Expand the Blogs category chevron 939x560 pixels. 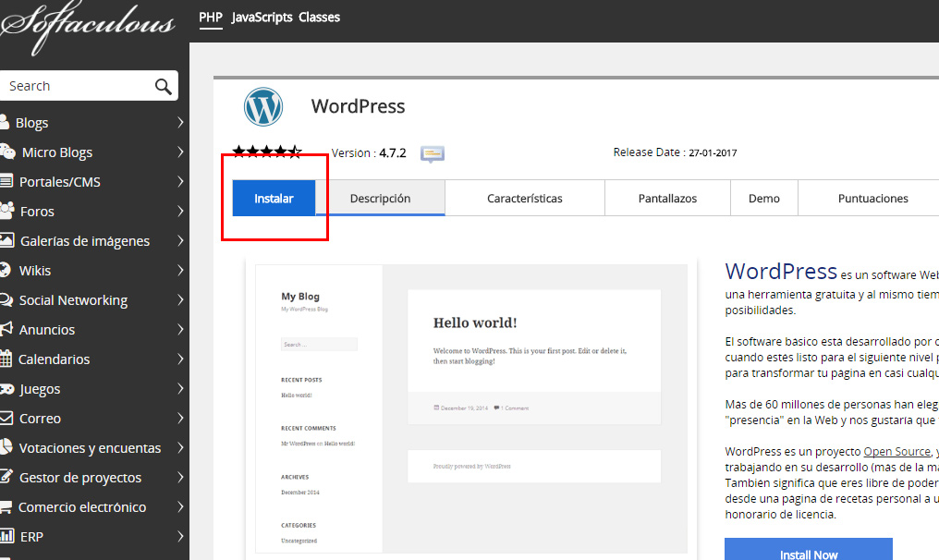tap(180, 122)
